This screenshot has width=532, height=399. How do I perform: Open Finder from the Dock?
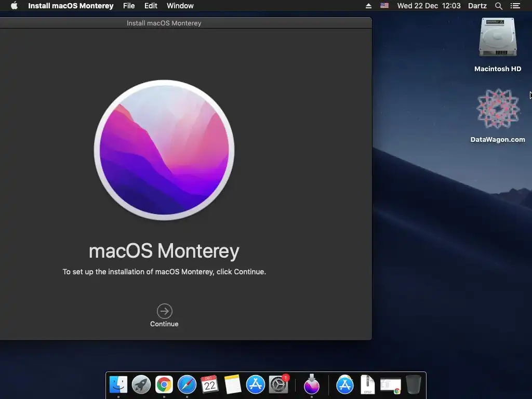[118, 385]
